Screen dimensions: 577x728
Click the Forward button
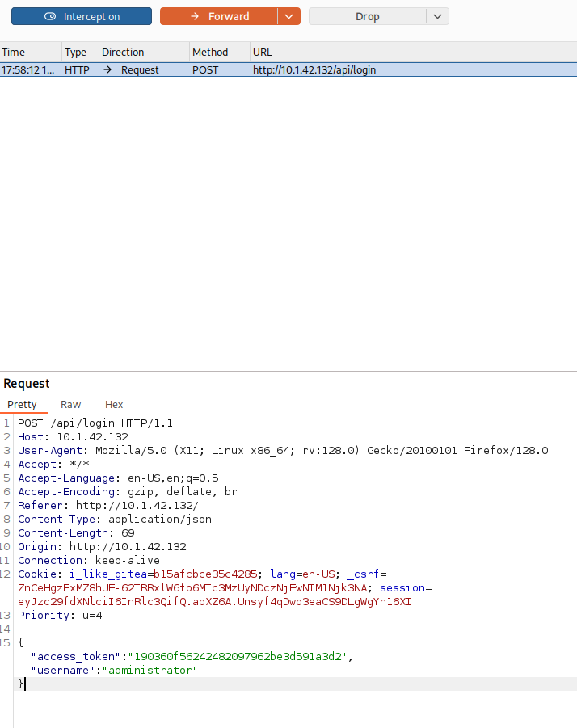(x=219, y=16)
